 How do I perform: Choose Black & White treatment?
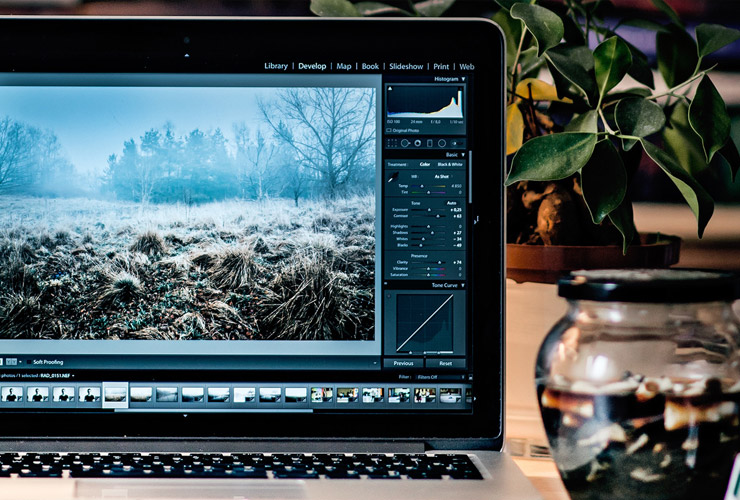[450, 164]
